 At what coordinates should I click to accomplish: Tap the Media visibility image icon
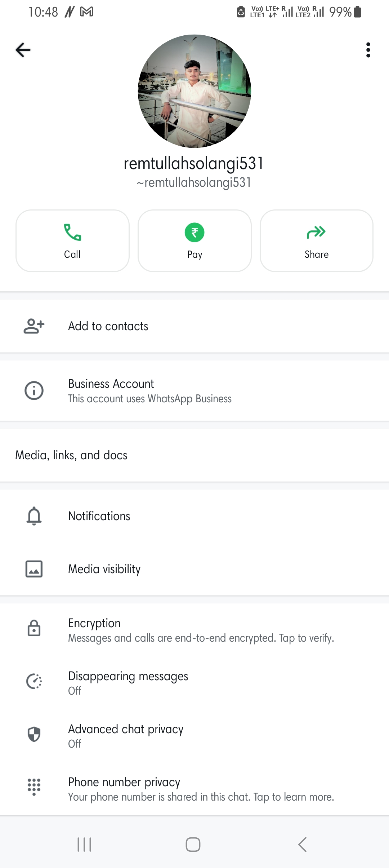tap(34, 569)
